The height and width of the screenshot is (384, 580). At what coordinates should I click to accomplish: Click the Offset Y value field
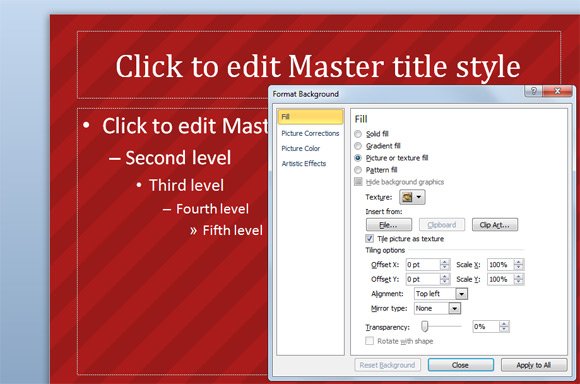(x=423, y=279)
